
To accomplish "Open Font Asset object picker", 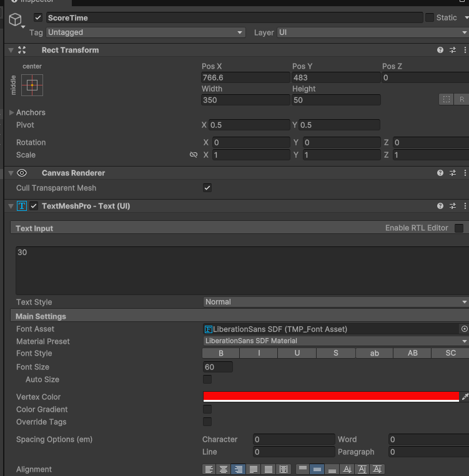I will tap(464, 329).
